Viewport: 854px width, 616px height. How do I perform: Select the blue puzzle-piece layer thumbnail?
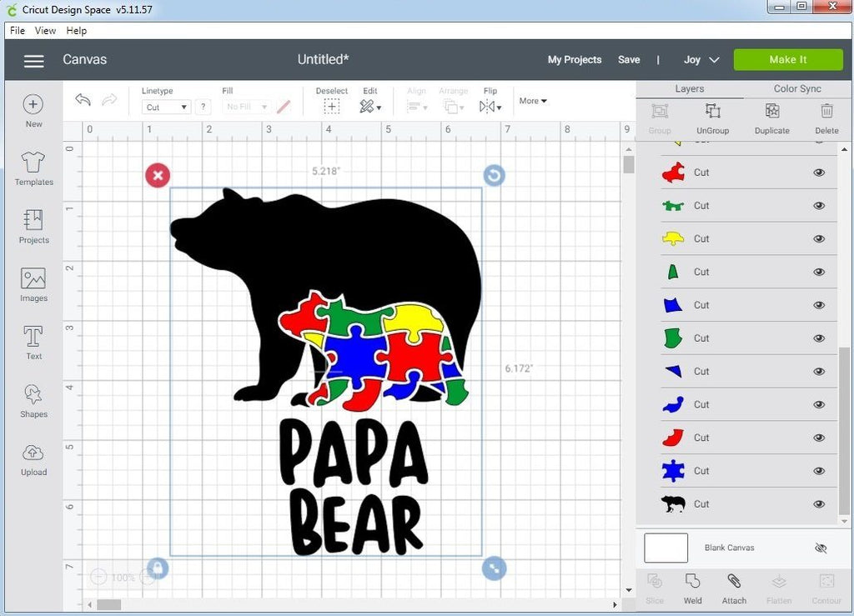[x=673, y=471]
